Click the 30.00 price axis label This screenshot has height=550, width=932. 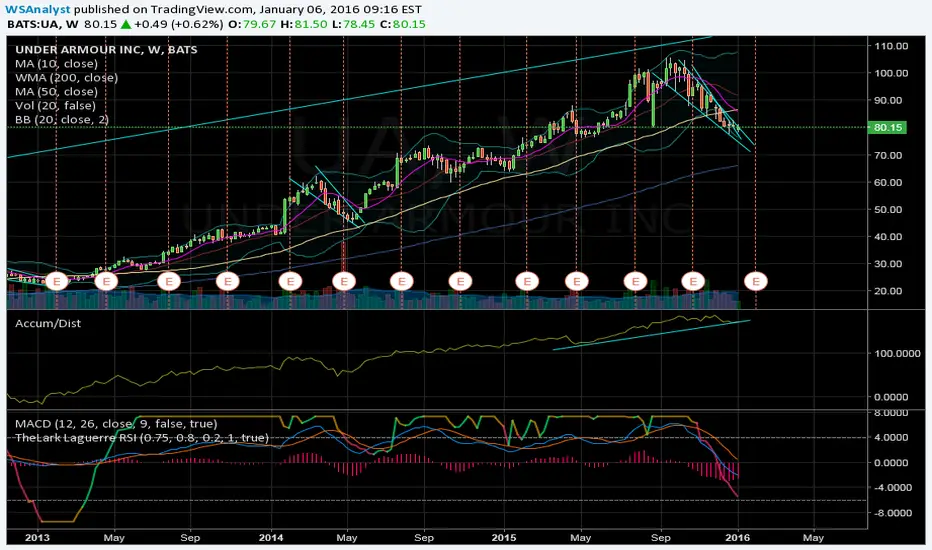tap(890, 264)
